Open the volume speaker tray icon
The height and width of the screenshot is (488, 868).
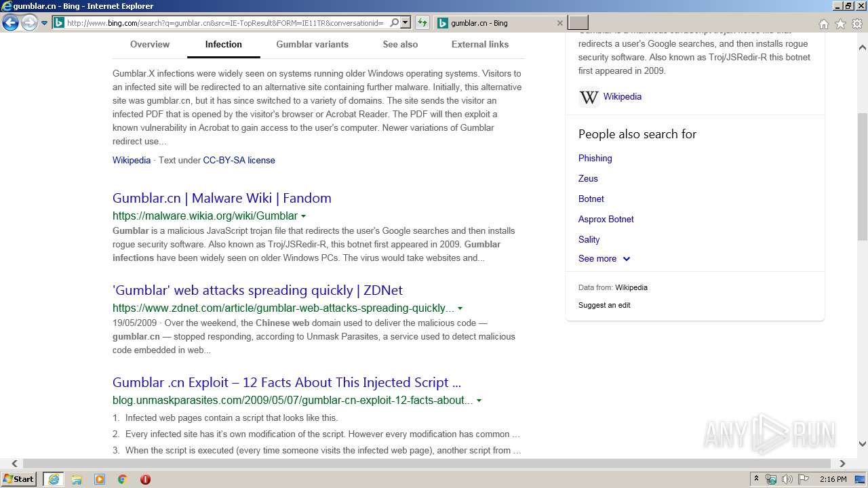pos(787,479)
